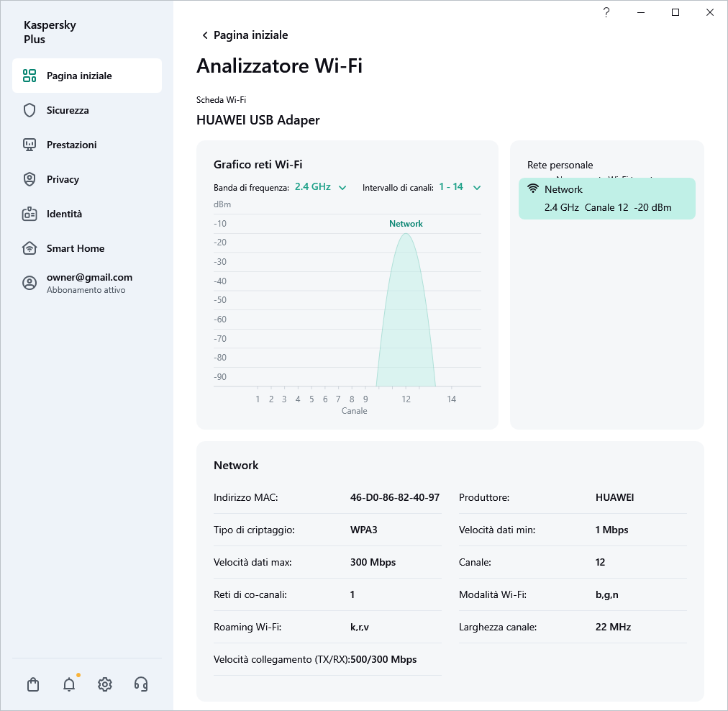Click the Sicurezza shield icon
728x711 pixels.
coord(29,110)
